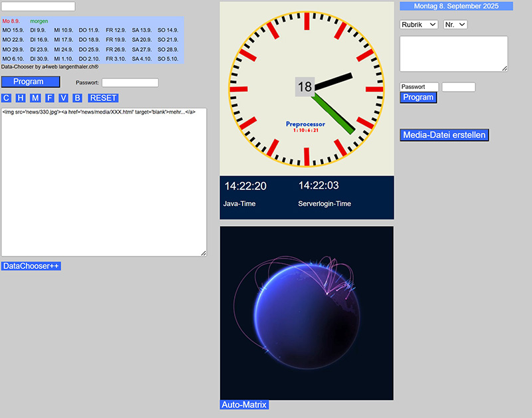Click the analog clock's center number box

(305, 87)
